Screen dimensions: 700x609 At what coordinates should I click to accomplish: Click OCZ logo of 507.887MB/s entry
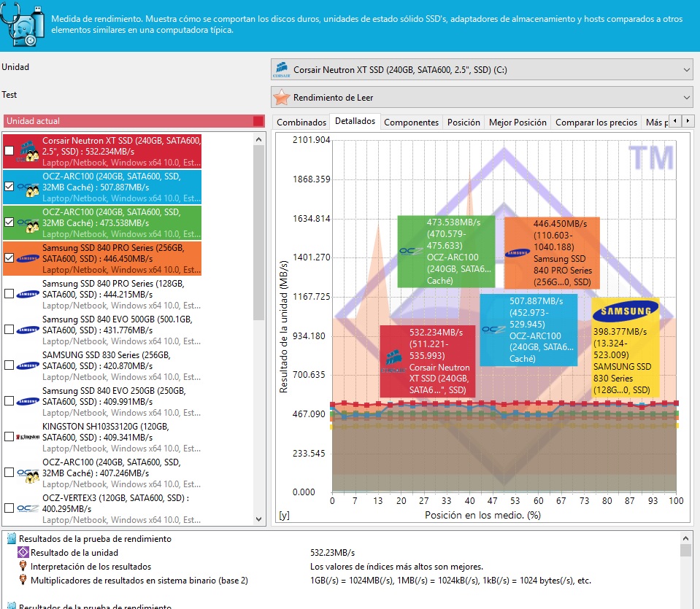pyautogui.click(x=28, y=188)
